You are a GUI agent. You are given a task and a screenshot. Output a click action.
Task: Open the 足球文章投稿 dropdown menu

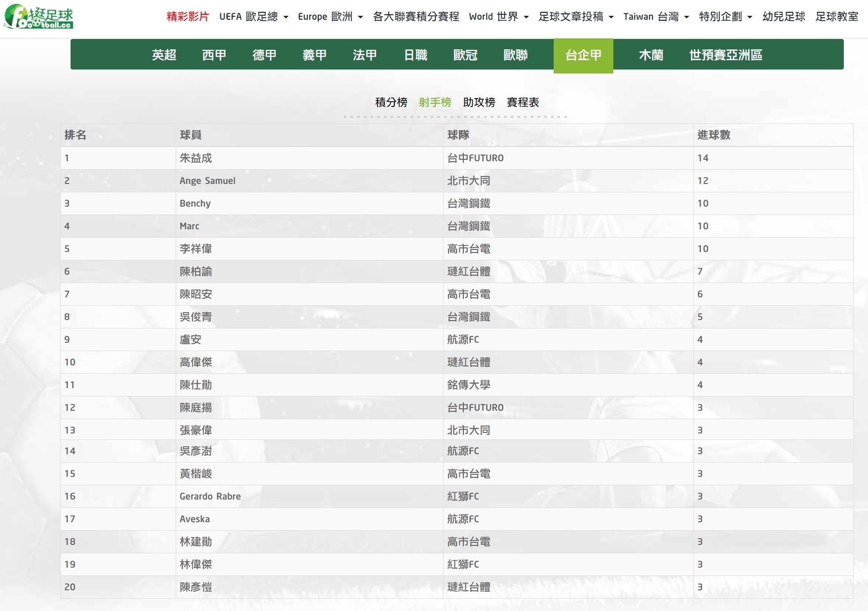[575, 17]
